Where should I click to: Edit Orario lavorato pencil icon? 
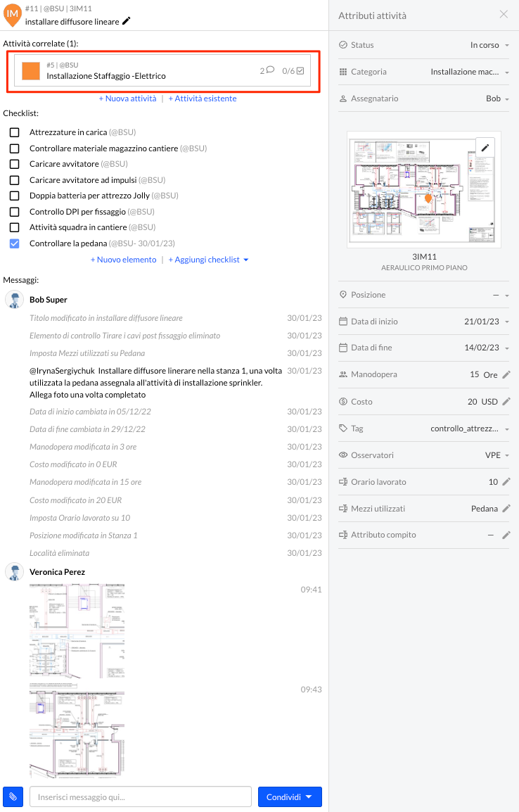[506, 482]
